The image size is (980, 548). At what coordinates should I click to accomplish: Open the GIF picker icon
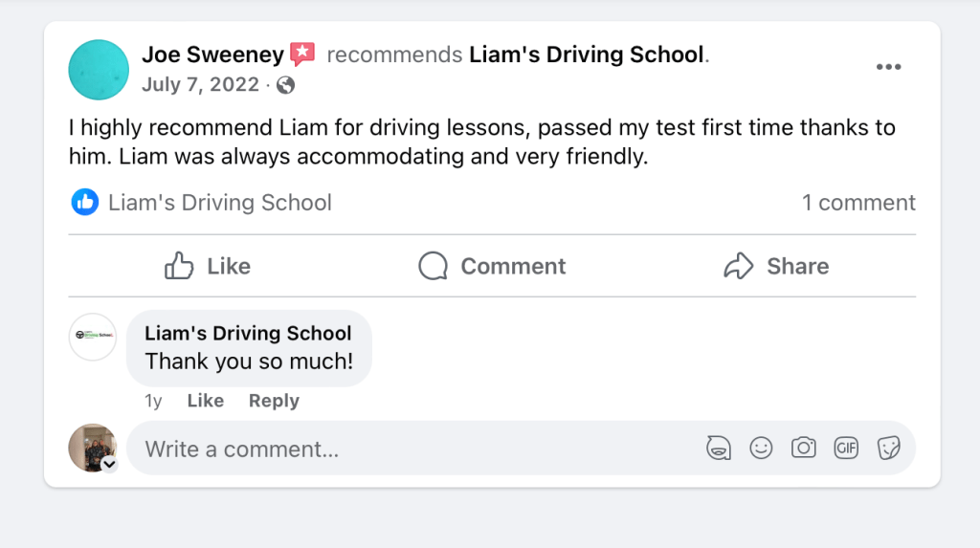[846, 448]
